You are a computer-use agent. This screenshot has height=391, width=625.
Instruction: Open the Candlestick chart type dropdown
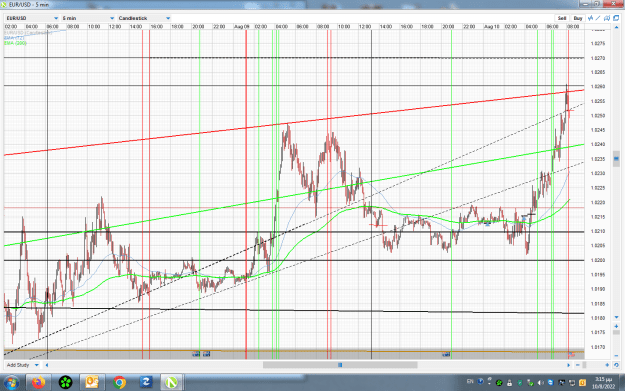point(144,18)
